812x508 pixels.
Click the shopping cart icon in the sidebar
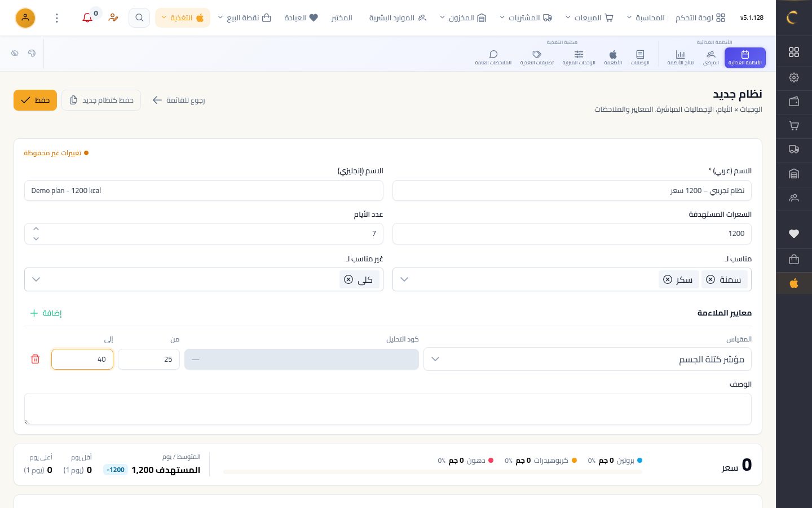(x=794, y=126)
